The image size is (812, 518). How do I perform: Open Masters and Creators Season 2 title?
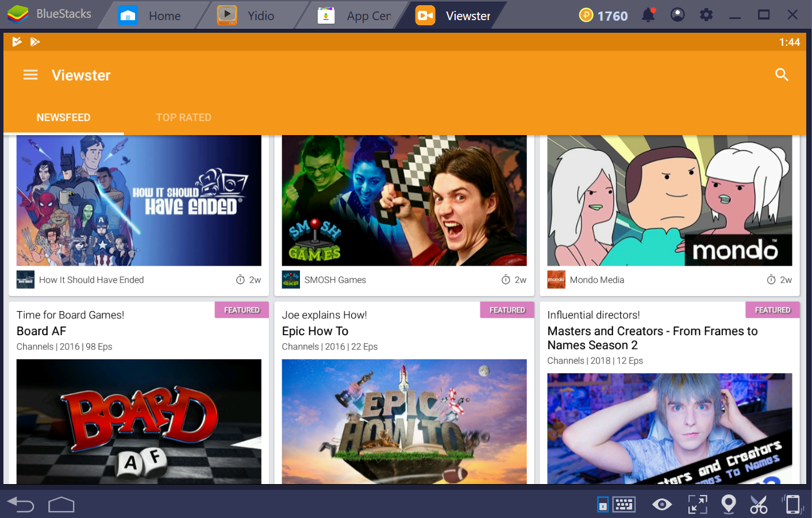point(652,338)
